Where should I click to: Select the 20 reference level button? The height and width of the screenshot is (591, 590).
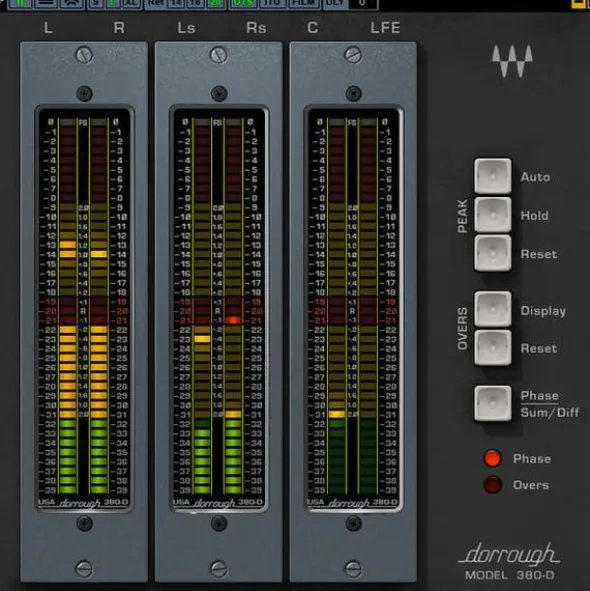[x=215, y=4]
